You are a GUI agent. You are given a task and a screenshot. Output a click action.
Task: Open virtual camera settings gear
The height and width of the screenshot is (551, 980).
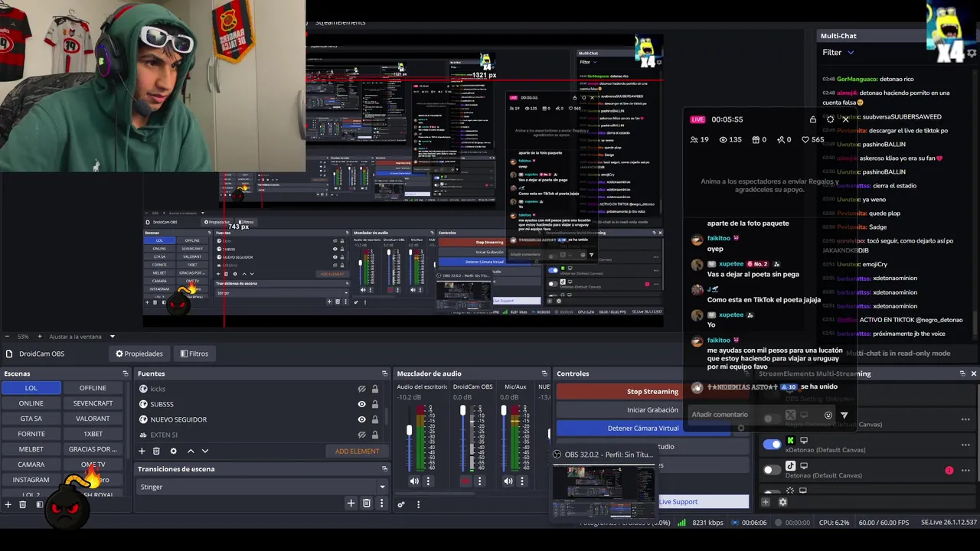(x=740, y=428)
